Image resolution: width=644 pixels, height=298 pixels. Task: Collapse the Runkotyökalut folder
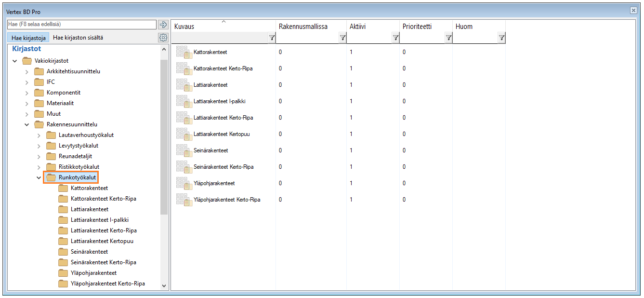[39, 178]
